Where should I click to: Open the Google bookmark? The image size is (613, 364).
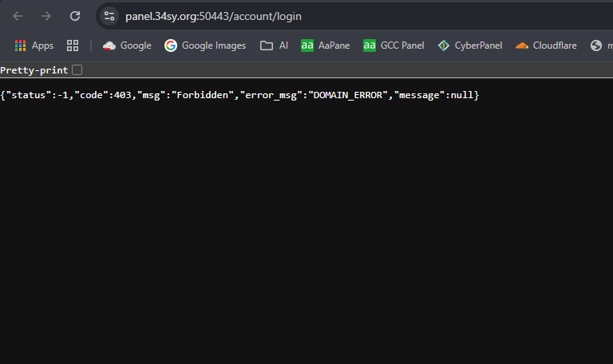(127, 45)
